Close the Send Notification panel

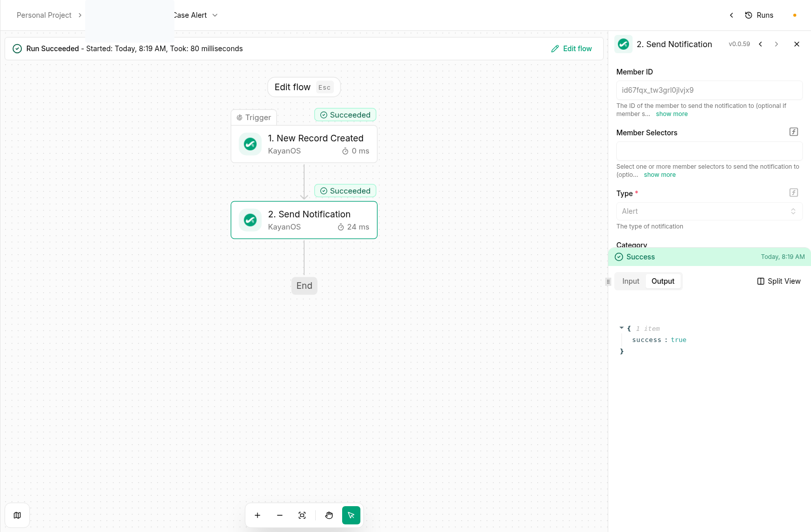click(797, 44)
